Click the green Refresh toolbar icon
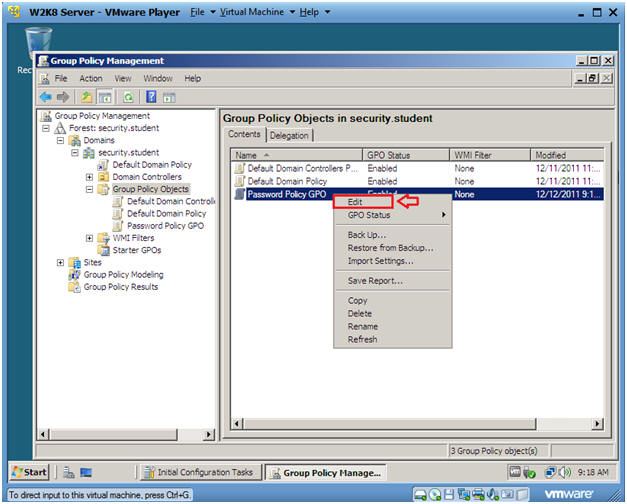627x504 pixels. click(128, 97)
